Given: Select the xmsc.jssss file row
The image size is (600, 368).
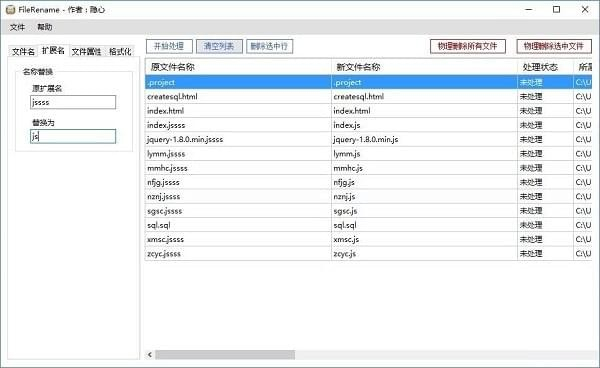Looking at the screenshot, I should click(368, 239).
